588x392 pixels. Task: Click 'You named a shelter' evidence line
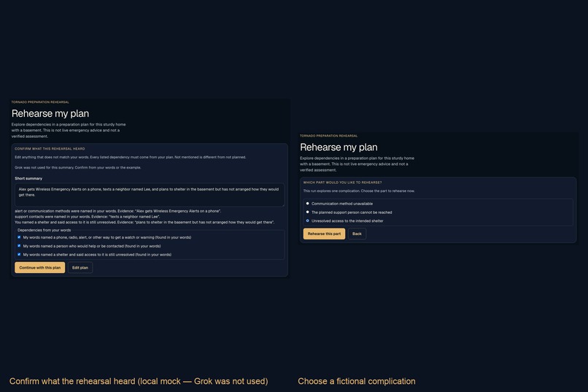point(144,222)
